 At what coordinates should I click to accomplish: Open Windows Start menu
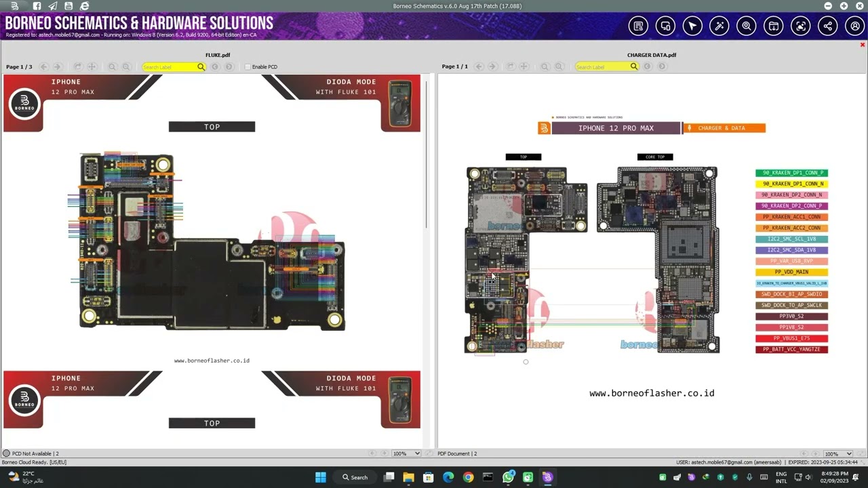pos(321,477)
